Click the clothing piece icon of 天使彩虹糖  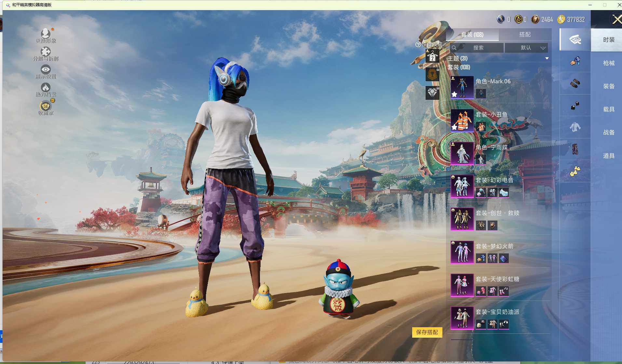[x=492, y=291]
